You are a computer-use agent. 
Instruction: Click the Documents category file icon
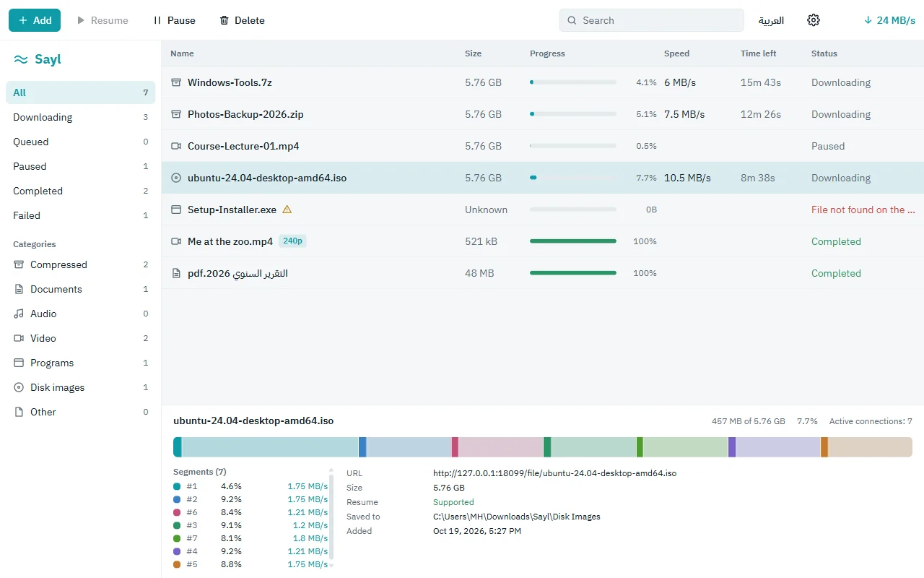(19, 289)
